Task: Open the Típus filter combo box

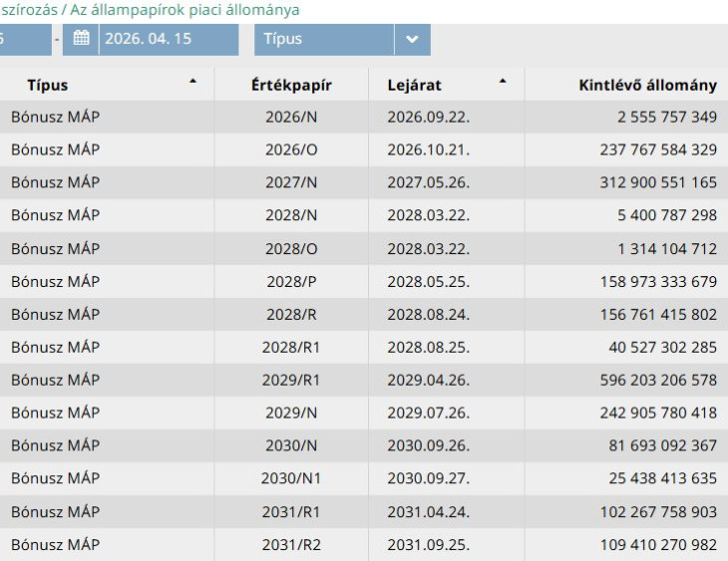Action: 325,40
